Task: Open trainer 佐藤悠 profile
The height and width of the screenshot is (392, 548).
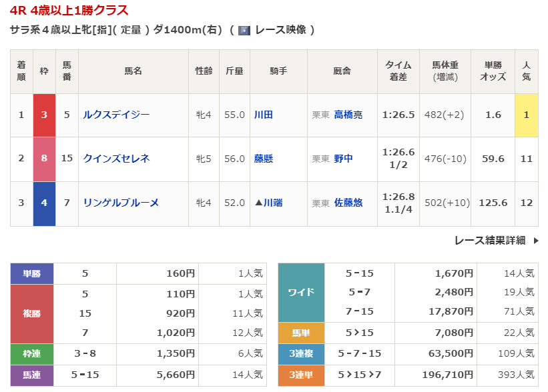Action: coord(348,203)
